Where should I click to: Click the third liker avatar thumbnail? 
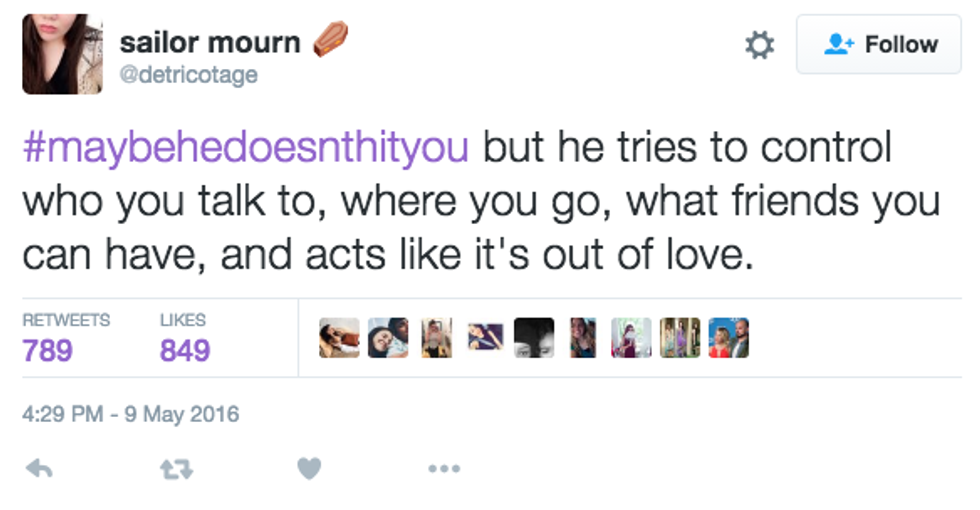436,338
